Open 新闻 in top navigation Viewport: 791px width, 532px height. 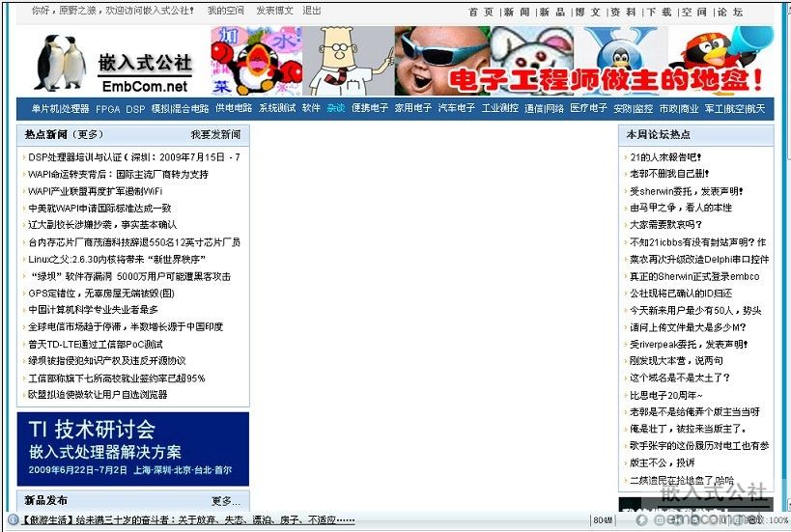point(517,13)
